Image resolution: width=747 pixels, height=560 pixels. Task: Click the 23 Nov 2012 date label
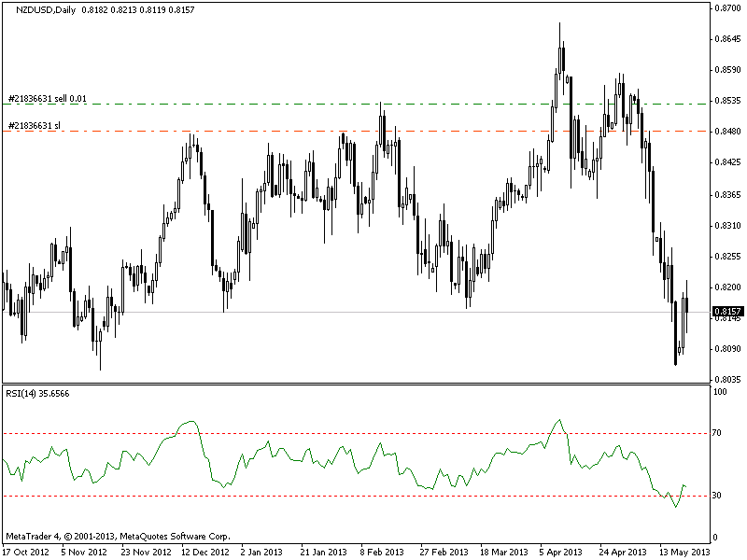pos(146,553)
